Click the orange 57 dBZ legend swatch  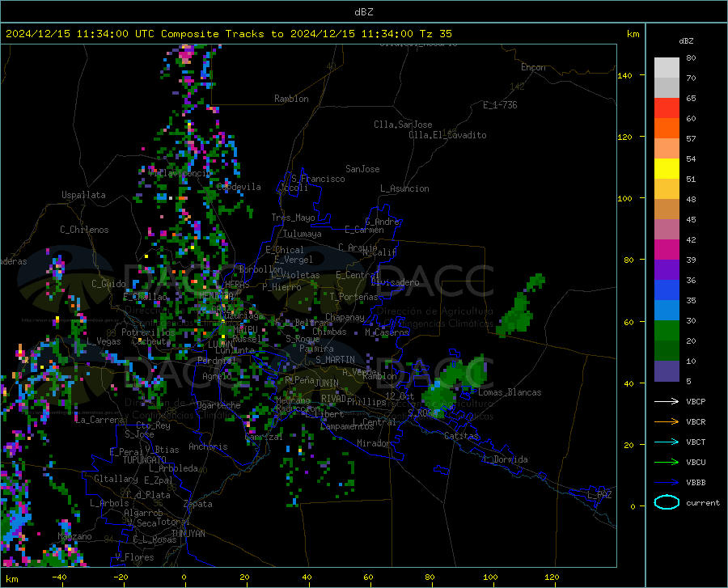(667, 129)
